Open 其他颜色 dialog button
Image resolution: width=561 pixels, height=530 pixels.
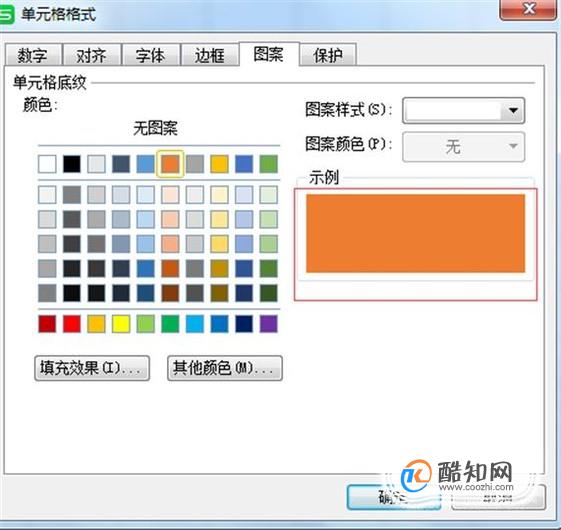(x=225, y=368)
